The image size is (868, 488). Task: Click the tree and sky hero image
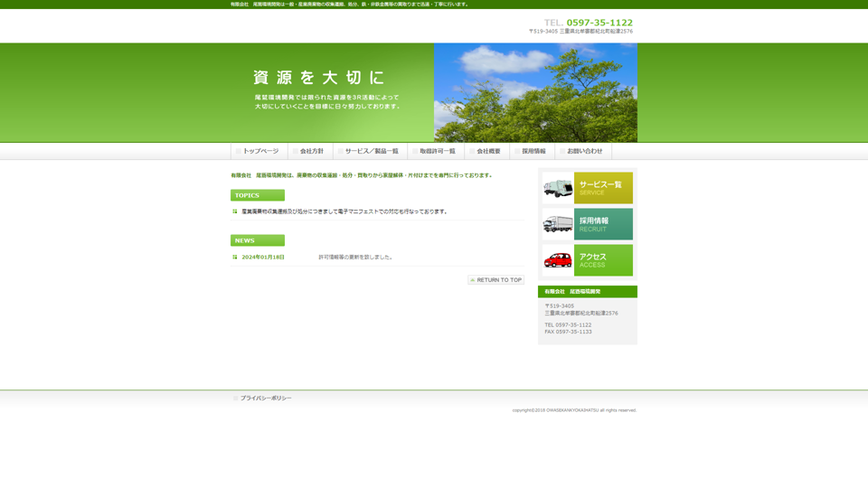535,92
